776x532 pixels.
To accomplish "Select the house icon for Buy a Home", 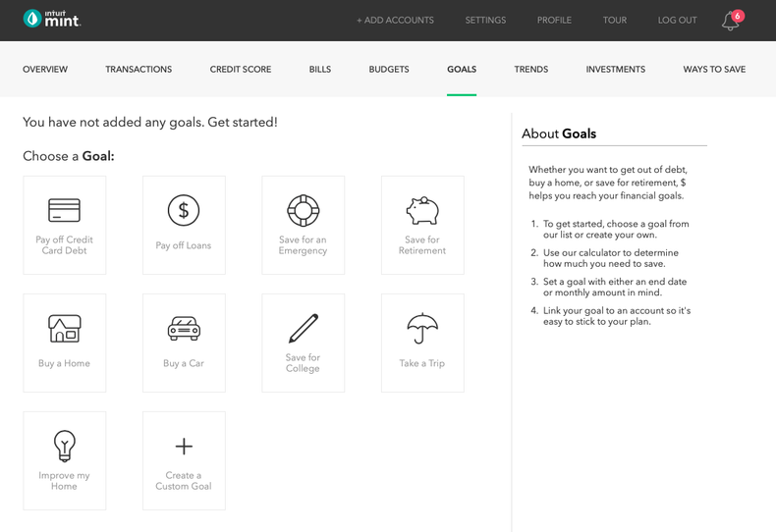I will pos(65,328).
